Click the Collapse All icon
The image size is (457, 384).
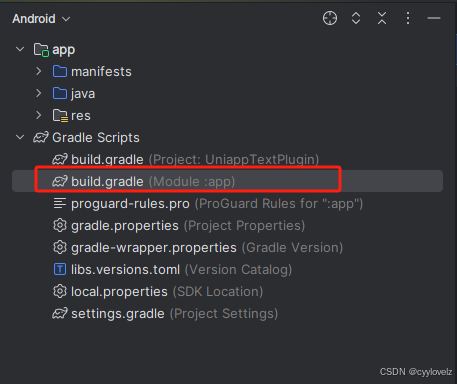[x=382, y=18]
